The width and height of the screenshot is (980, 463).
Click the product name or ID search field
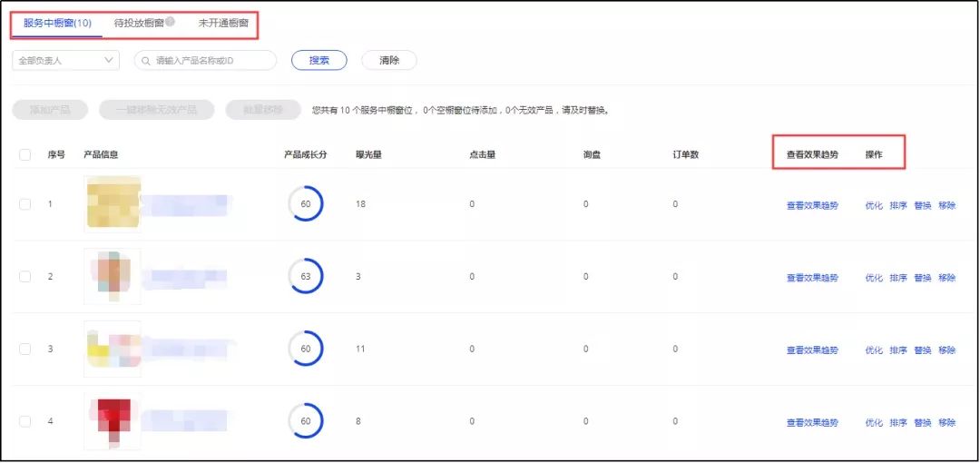click(205, 61)
